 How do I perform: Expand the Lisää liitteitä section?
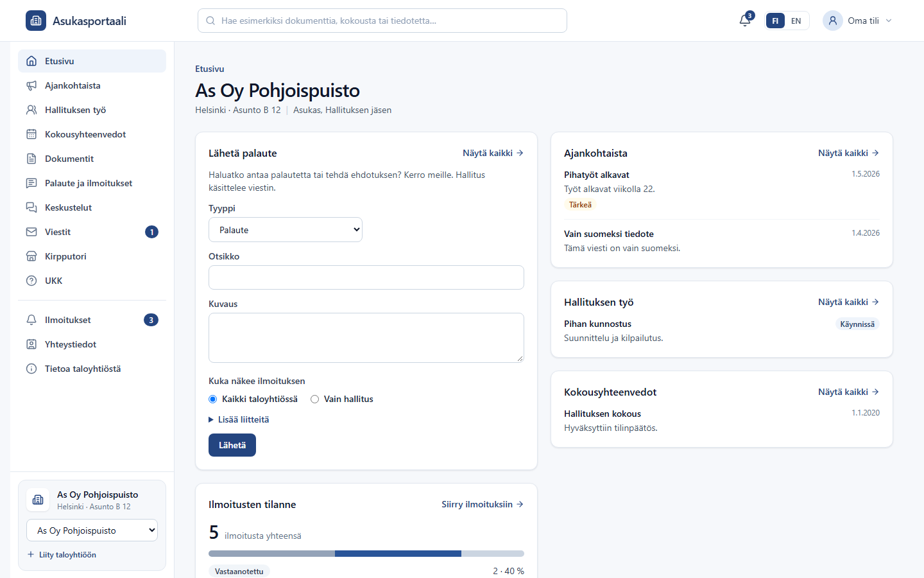pos(239,419)
